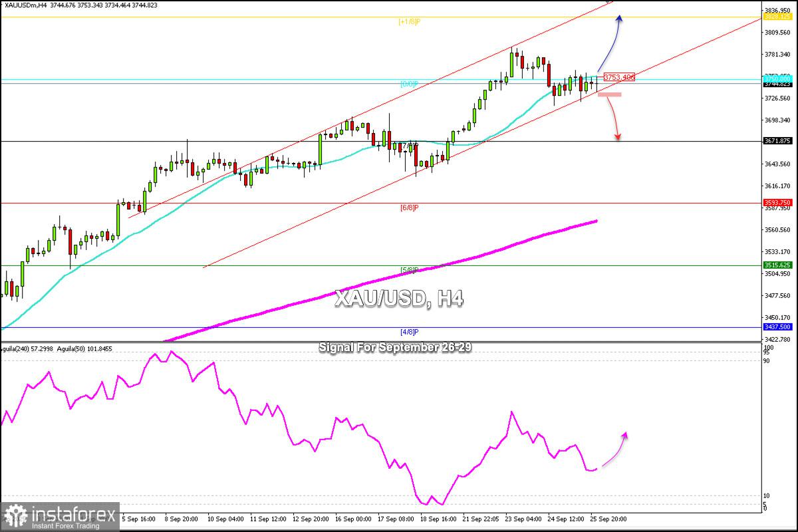The width and height of the screenshot is (798, 532).
Task: Click the Aguila(50) 101.8455 indicator label
Action: 84,348
